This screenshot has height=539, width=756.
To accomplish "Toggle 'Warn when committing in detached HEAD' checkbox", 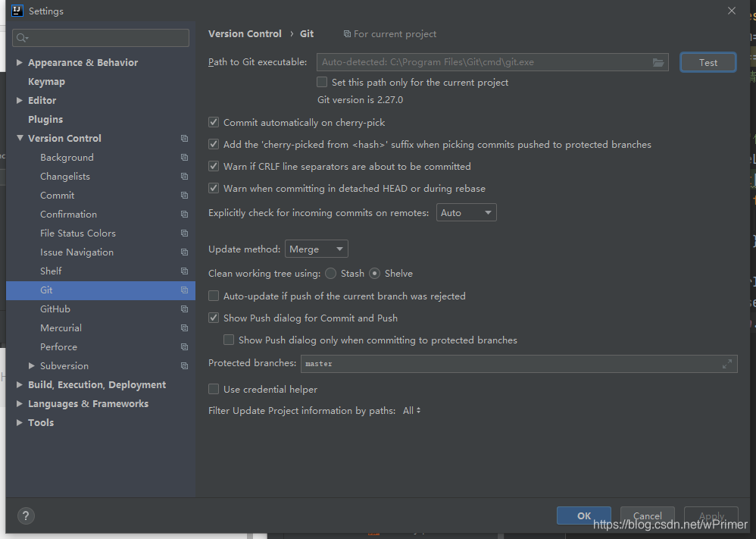I will (x=214, y=188).
